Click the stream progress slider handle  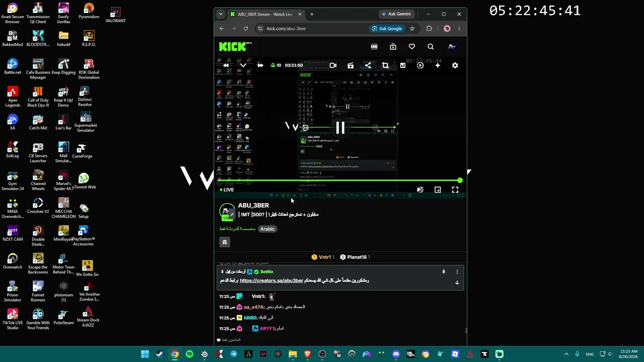coord(460,180)
